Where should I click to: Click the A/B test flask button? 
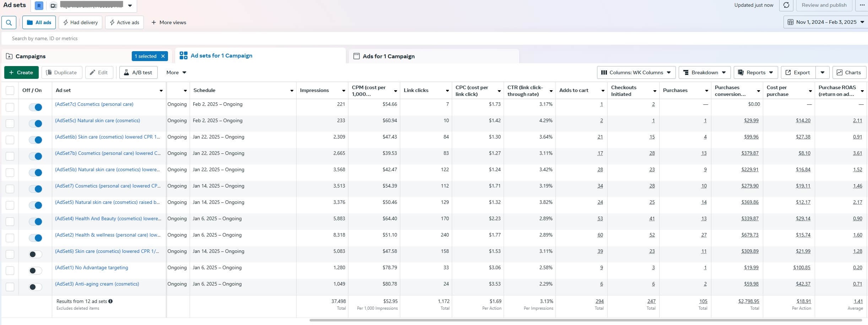coord(138,72)
